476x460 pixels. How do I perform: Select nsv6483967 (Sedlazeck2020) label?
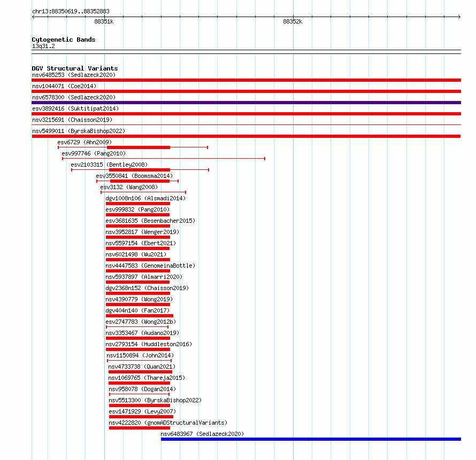[202, 434]
